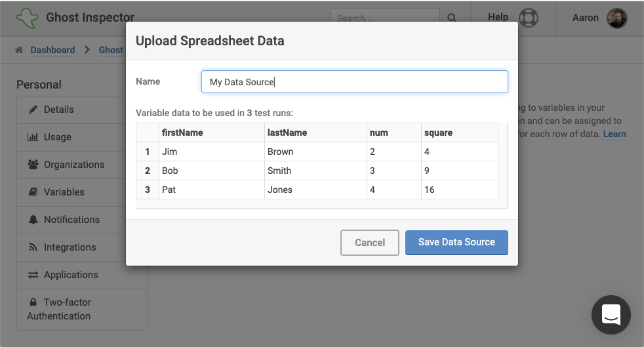The width and height of the screenshot is (644, 347).
Task: Follow the Dashboard breadcrumb link
Action: pyautogui.click(x=52, y=50)
